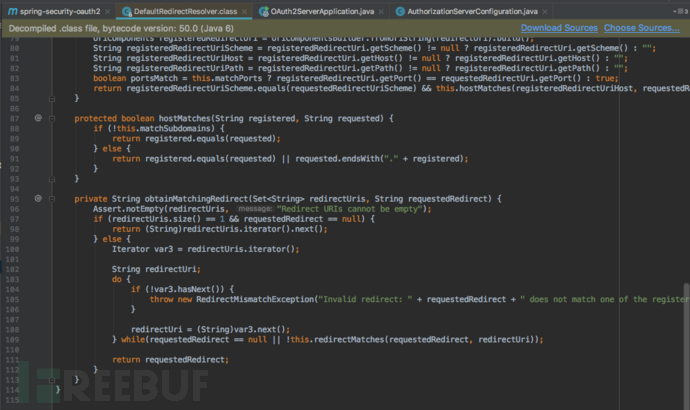Show the hidden tabs list indicator
The width and height of the screenshot is (690, 410).
[680, 11]
